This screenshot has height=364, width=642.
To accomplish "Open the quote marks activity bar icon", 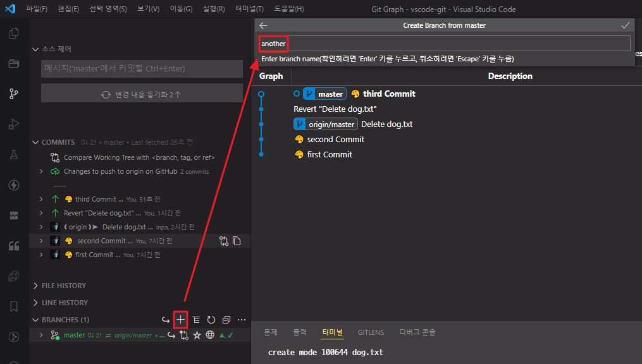I will [x=14, y=246].
